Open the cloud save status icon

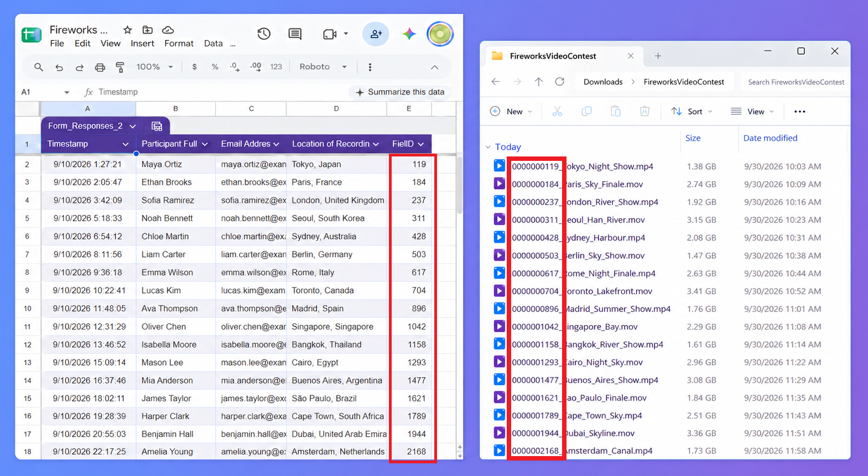click(168, 30)
